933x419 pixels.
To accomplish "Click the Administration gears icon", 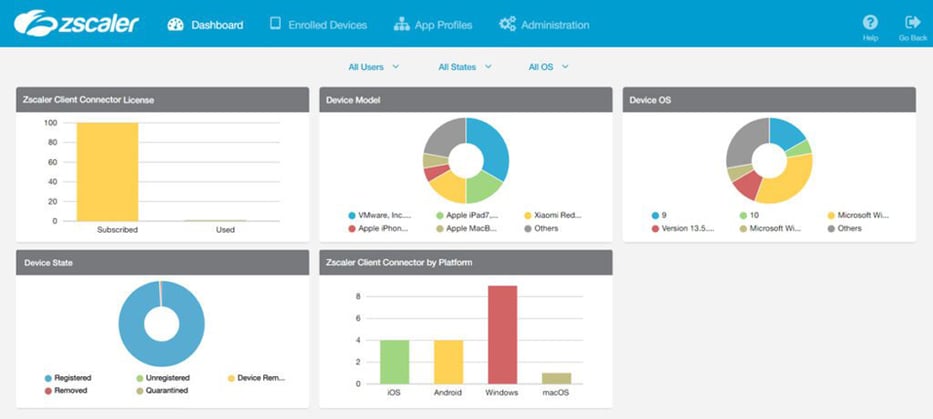I will tap(507, 24).
